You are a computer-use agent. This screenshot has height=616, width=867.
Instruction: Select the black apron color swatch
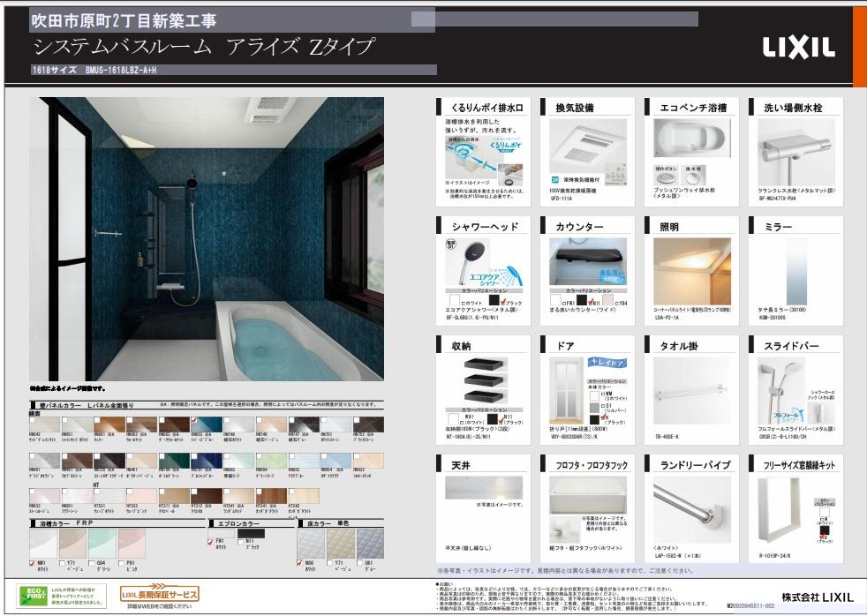coord(251,533)
